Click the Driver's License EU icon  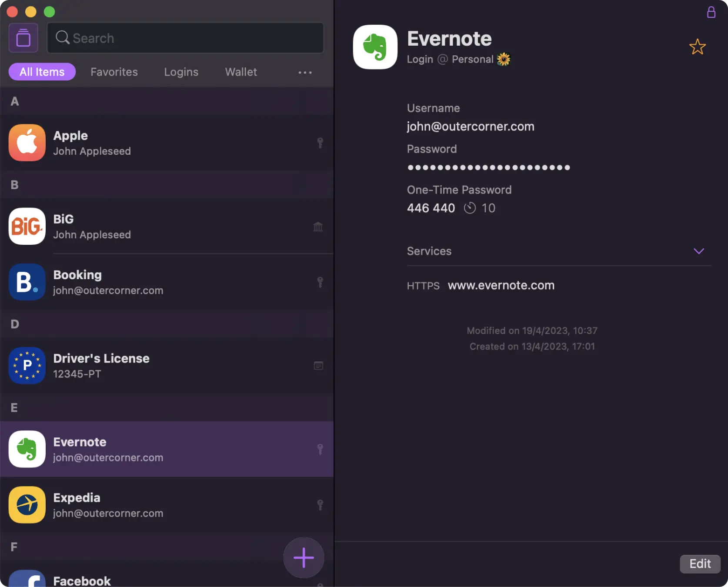pyautogui.click(x=27, y=365)
